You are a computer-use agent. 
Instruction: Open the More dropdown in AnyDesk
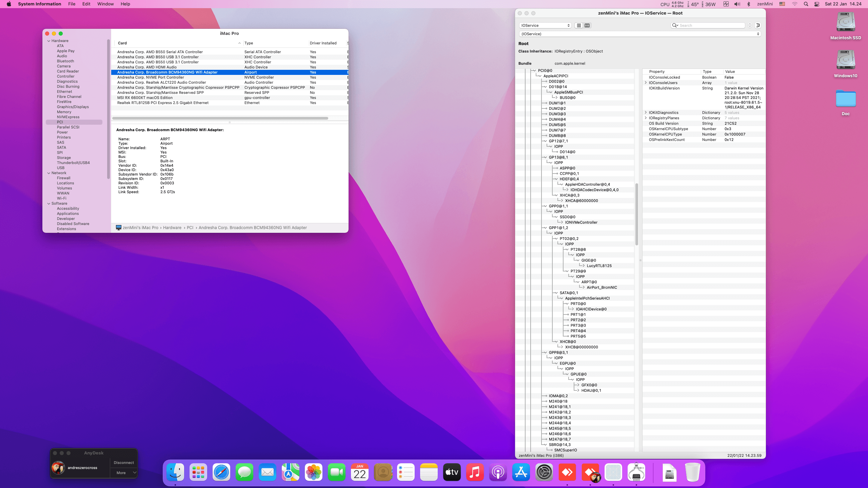click(124, 473)
